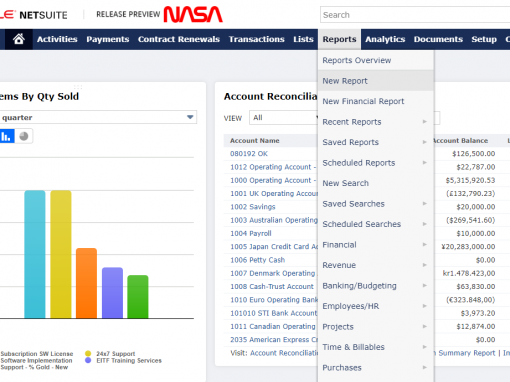The height and width of the screenshot is (382, 510).
Task: Expand Saved Reports submenu
Action: click(376, 142)
